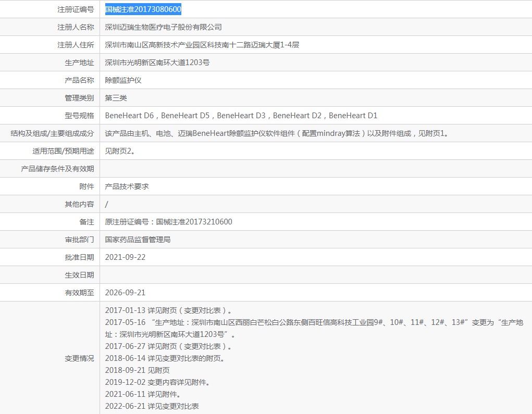Screen dimensions: 532x414
Task: Click expiry date 2026-09-21
Action: [x=125, y=293]
